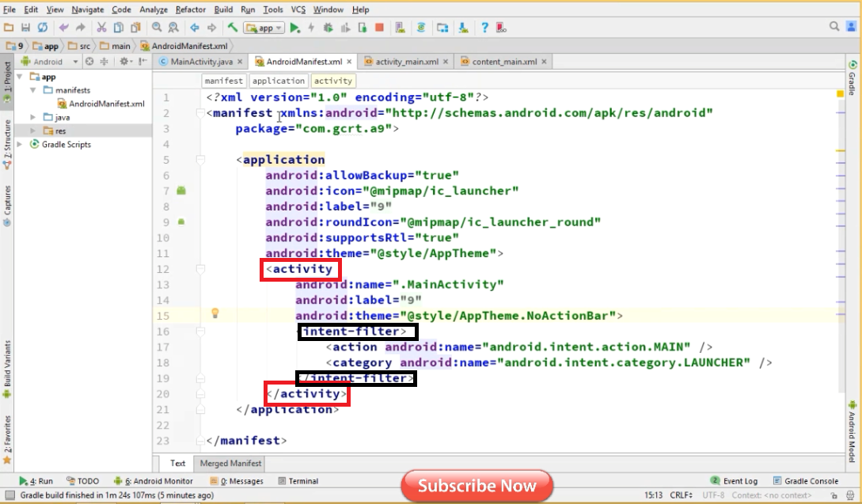Open the Replace search icon

[x=173, y=28]
